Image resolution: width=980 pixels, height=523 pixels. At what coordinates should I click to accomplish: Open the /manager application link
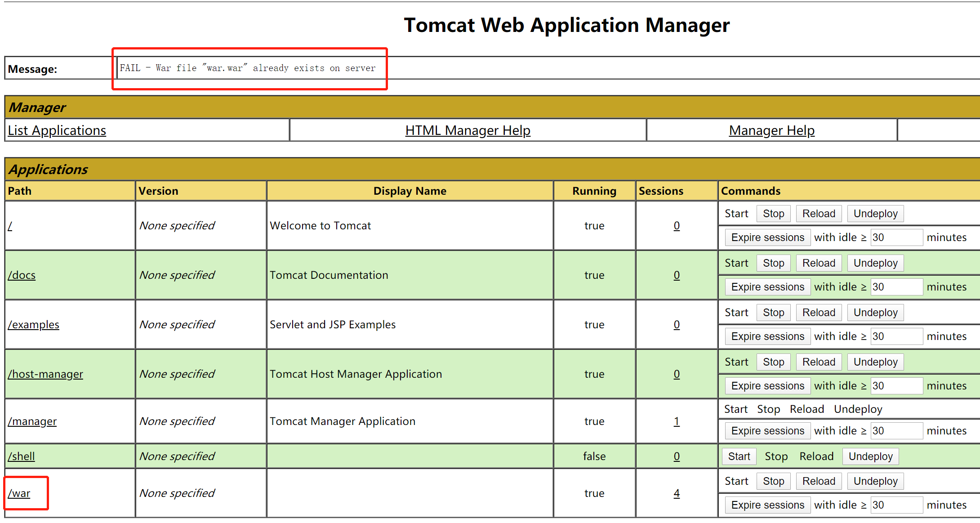click(32, 421)
